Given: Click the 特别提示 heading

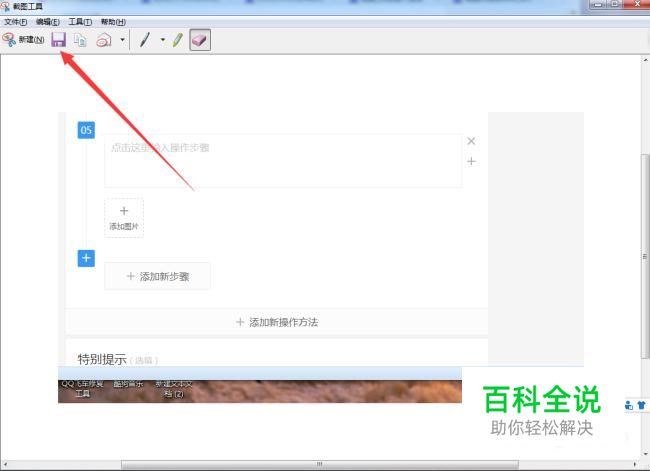Looking at the screenshot, I should [102, 359].
